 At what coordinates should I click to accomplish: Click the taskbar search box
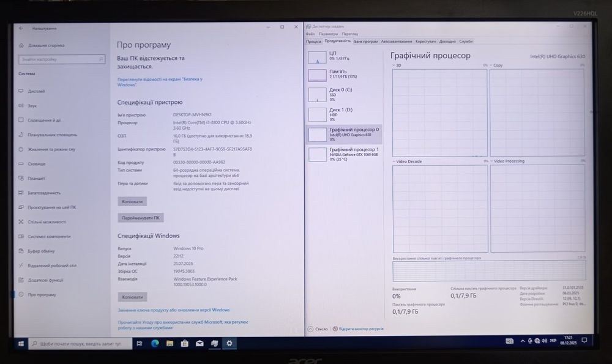coord(80,344)
